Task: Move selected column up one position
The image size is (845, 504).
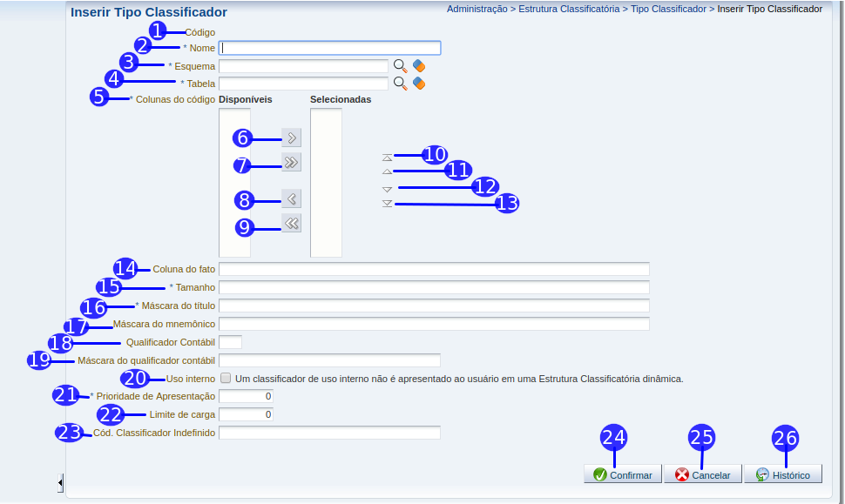Action: click(388, 172)
